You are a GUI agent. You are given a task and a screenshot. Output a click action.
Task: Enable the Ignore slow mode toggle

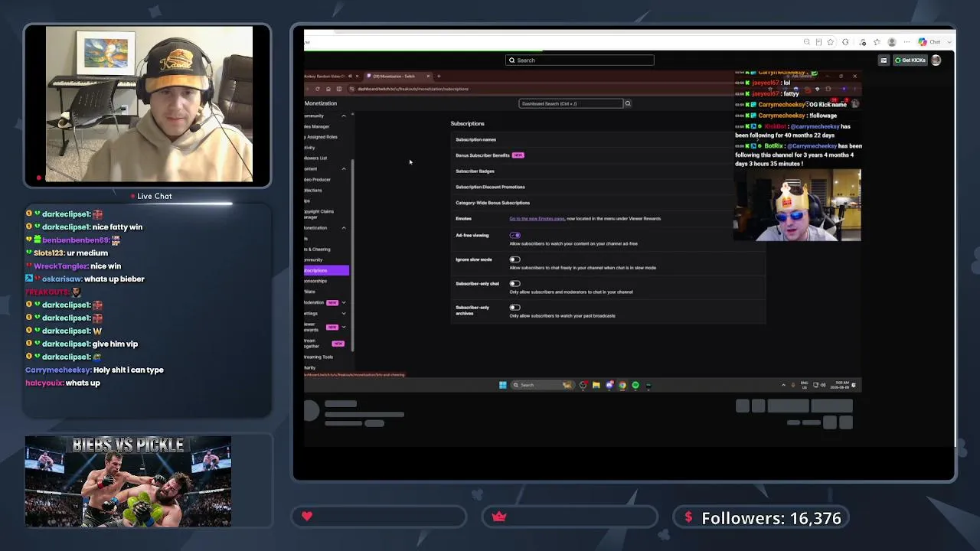point(514,259)
